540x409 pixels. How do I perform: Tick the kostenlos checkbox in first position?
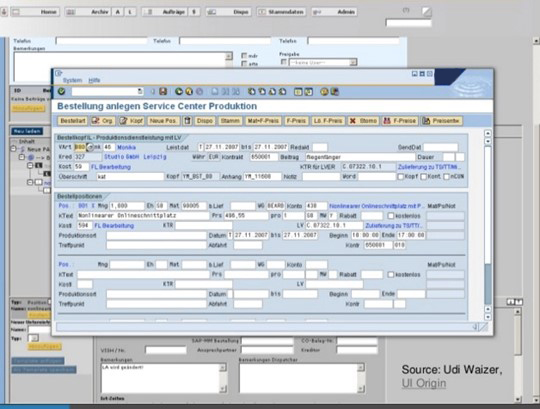391,216
